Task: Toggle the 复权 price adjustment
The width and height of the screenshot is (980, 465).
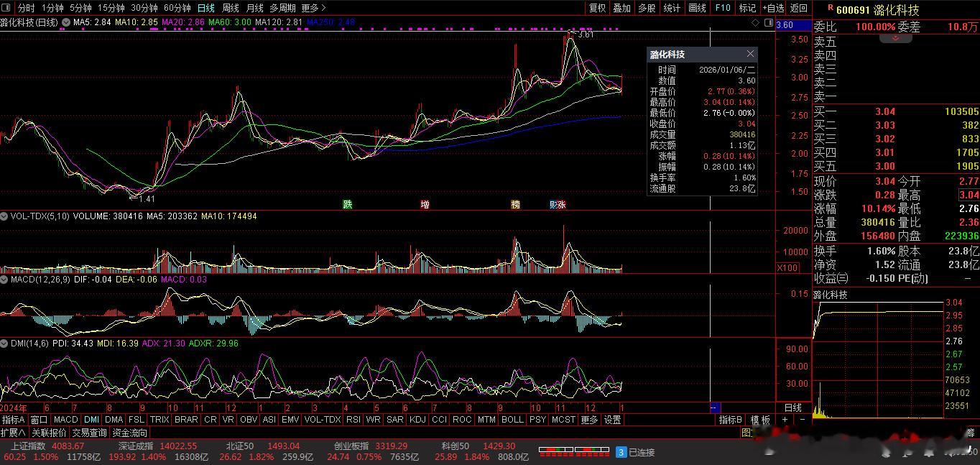Action: [597, 8]
